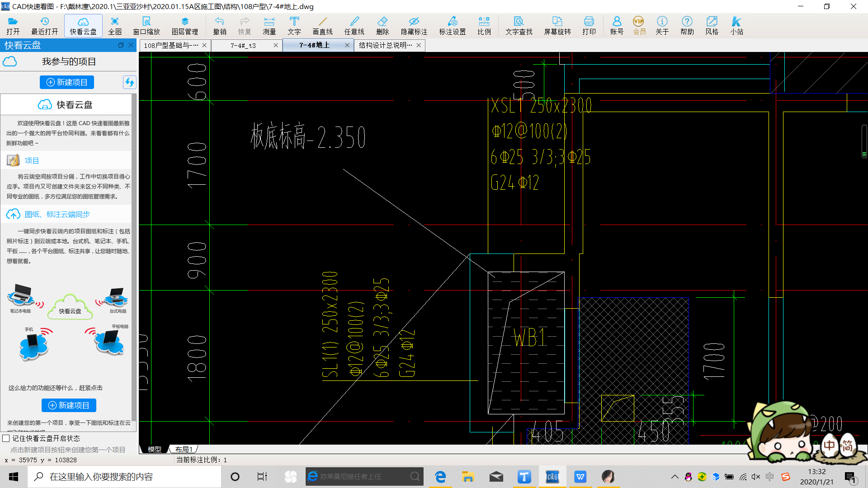868x488 pixels.
Task: Open File Explorer from taskbar
Action: (468, 477)
